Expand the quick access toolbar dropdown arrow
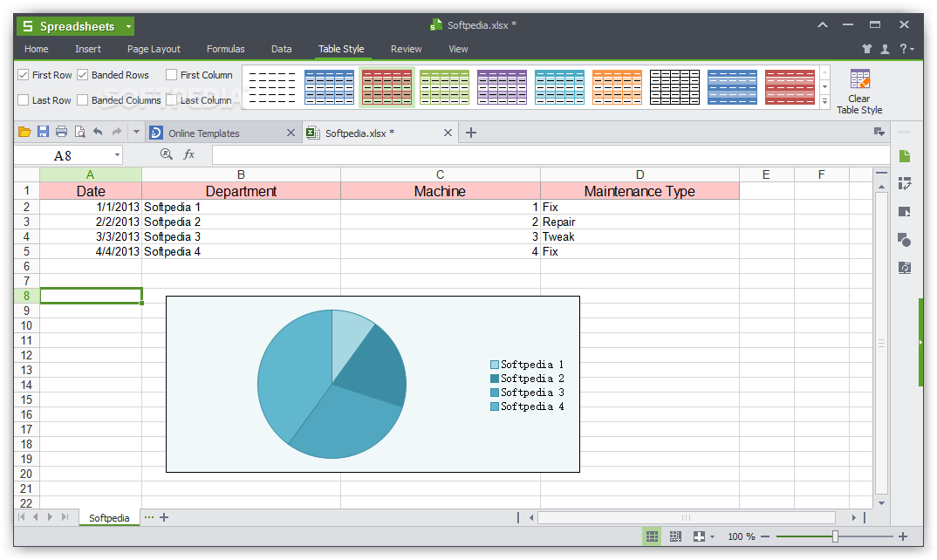The width and height of the screenshot is (937, 560). coord(136,132)
